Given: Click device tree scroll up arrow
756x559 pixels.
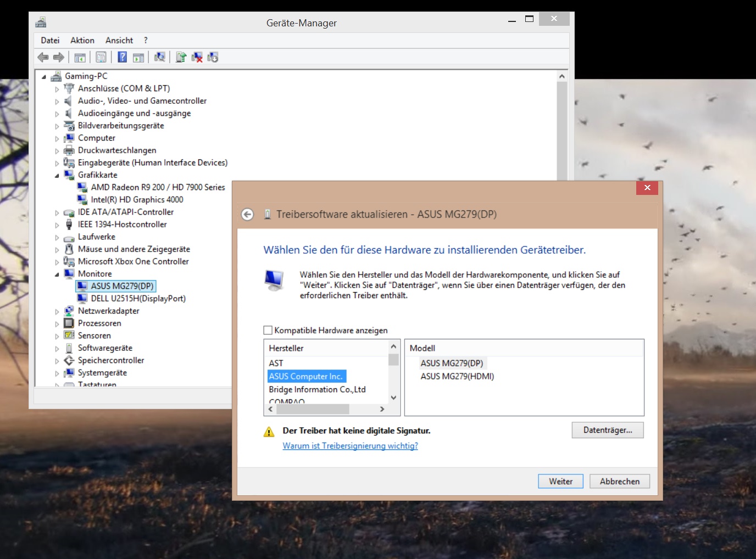Looking at the screenshot, I should tap(562, 76).
